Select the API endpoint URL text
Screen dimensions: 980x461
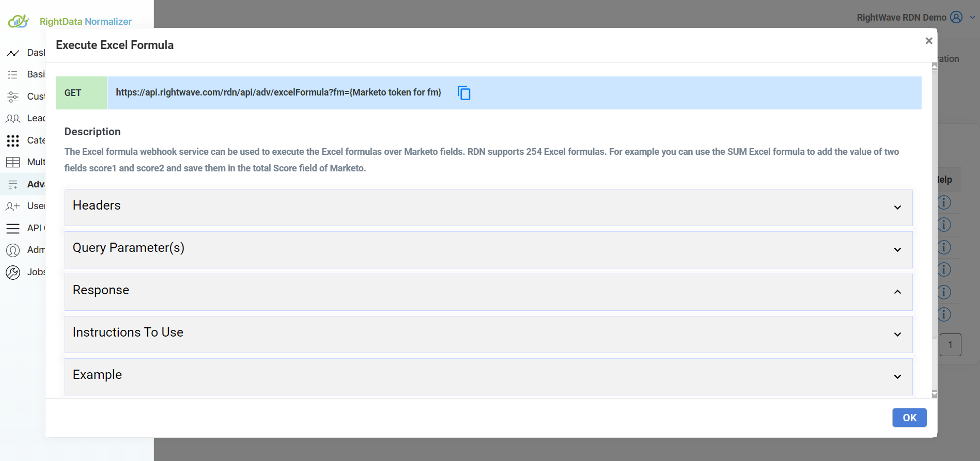point(278,92)
